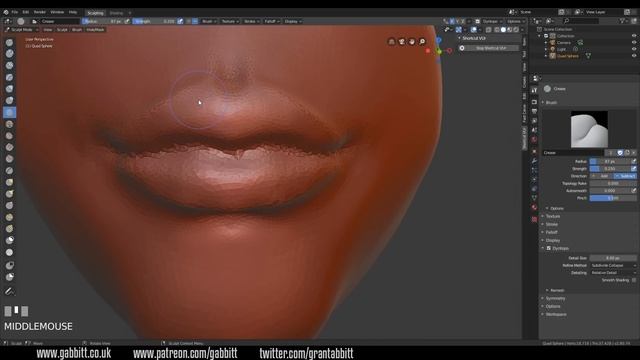Toggle the Dyntopo checkbox in properties

[x=549, y=248]
